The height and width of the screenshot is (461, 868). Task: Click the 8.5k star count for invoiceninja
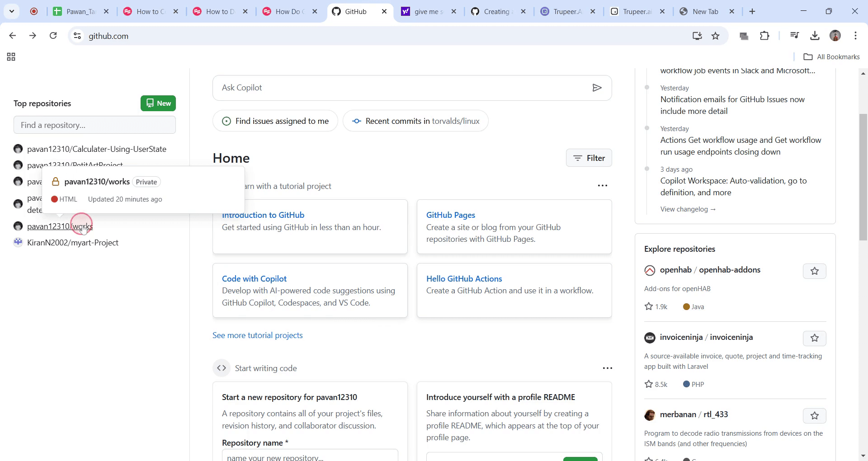tap(656, 385)
